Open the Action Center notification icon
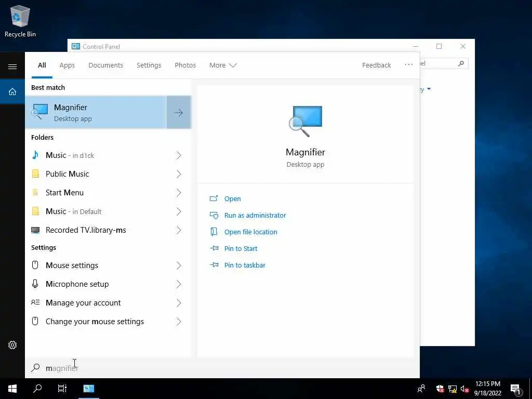This screenshot has width=532, height=399. point(515,389)
